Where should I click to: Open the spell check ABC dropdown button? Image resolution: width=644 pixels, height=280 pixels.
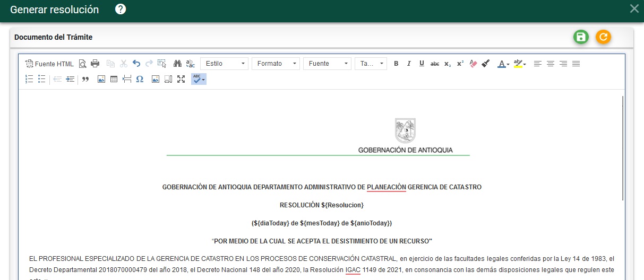click(199, 79)
